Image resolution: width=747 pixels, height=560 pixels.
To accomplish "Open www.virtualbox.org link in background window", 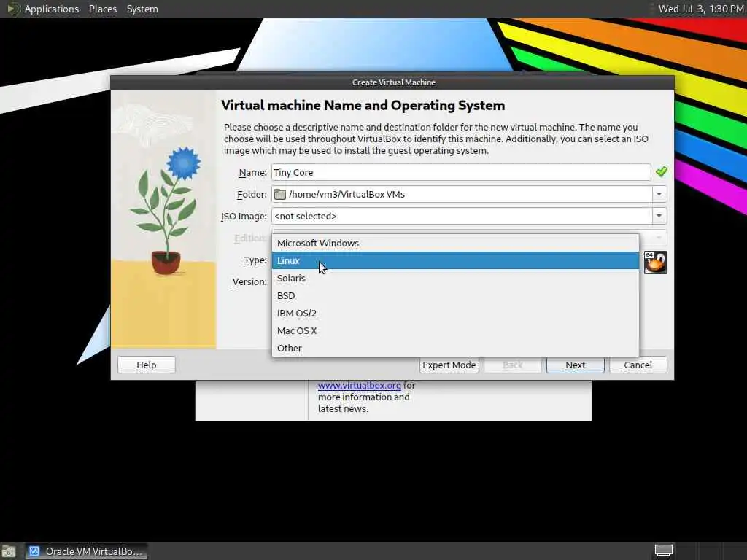I will coord(359,385).
